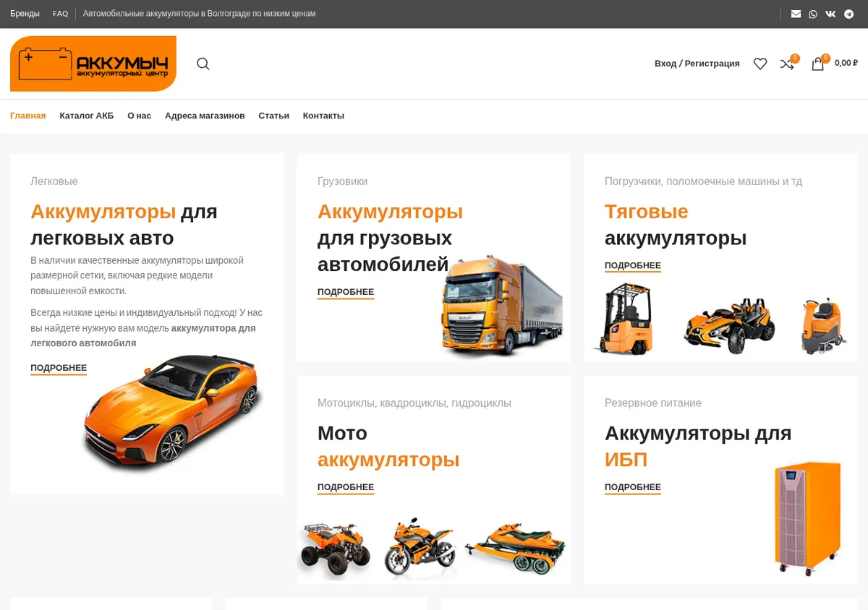The width and height of the screenshot is (868, 610).
Task: Visit the VK social page icon
Action: (x=830, y=14)
